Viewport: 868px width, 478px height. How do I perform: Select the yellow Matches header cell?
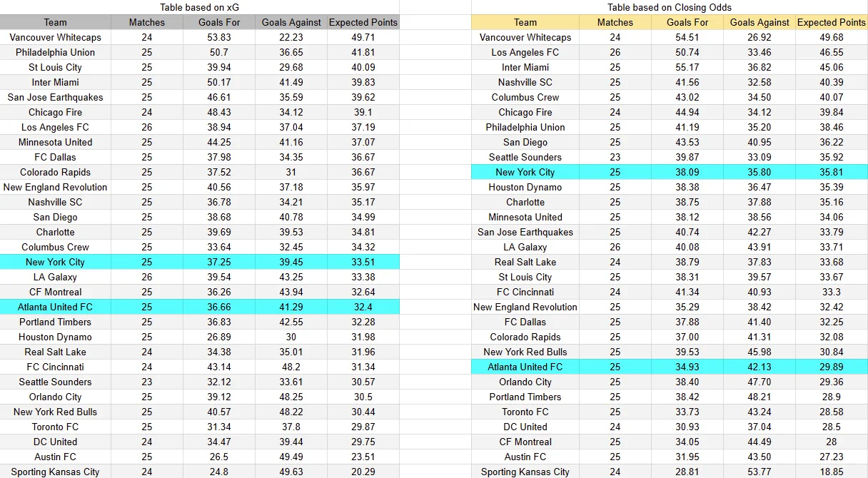615,22
